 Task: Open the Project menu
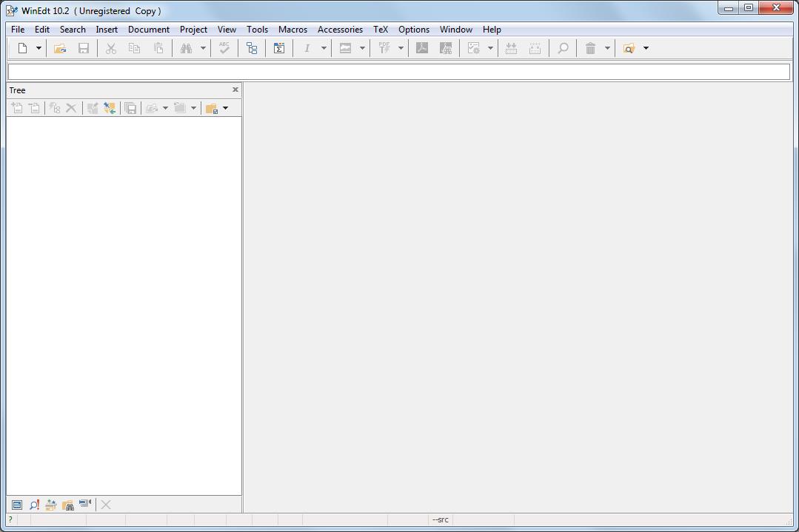[x=193, y=30]
